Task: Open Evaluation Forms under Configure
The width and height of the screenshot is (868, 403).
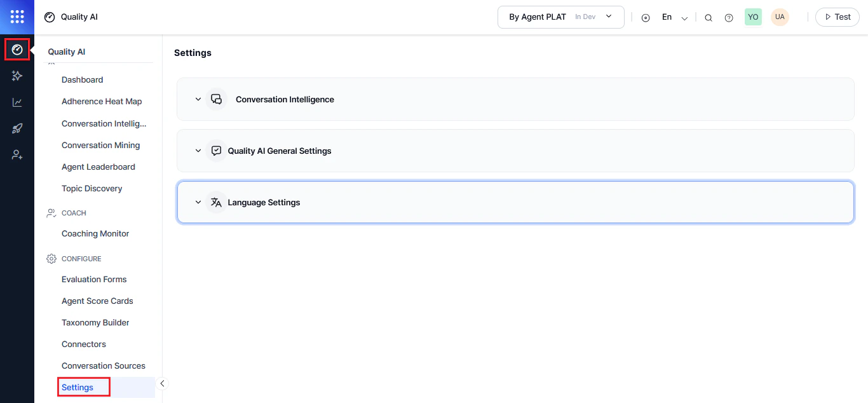Action: pyautogui.click(x=93, y=279)
